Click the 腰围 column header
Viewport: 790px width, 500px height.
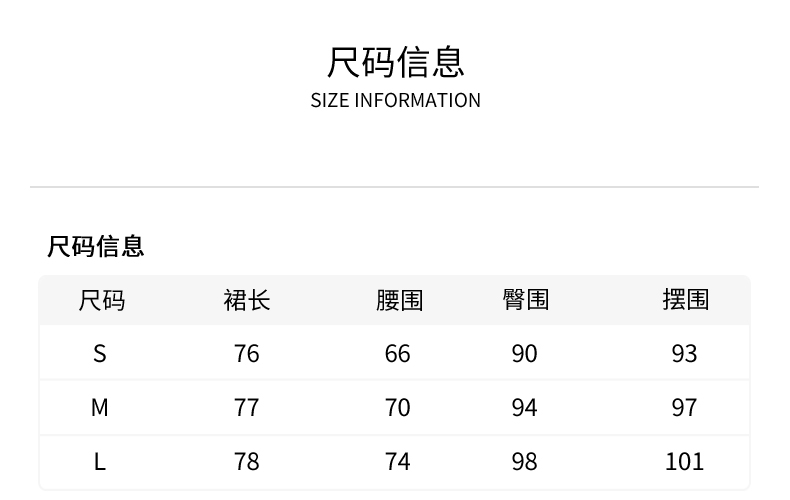click(x=398, y=300)
